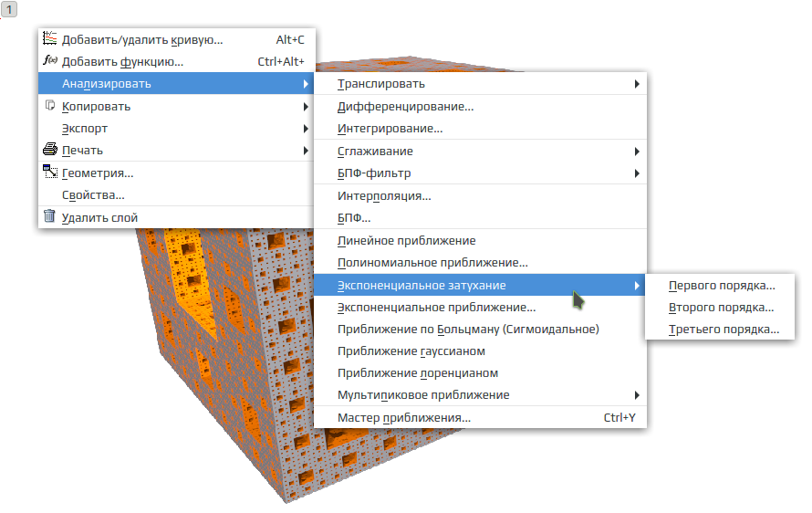
Task: Expand the Транслировать submenu
Action: click(481, 83)
